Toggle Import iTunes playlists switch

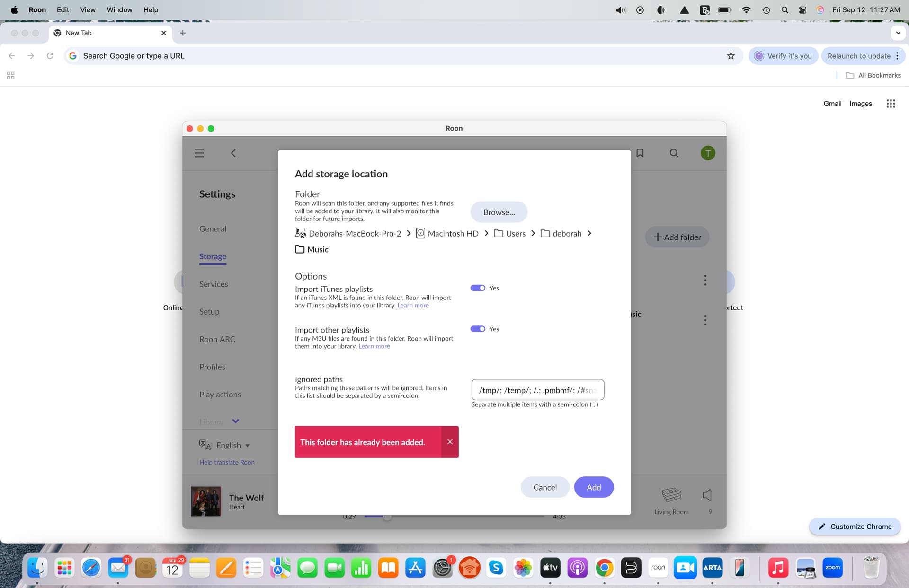coord(478,288)
